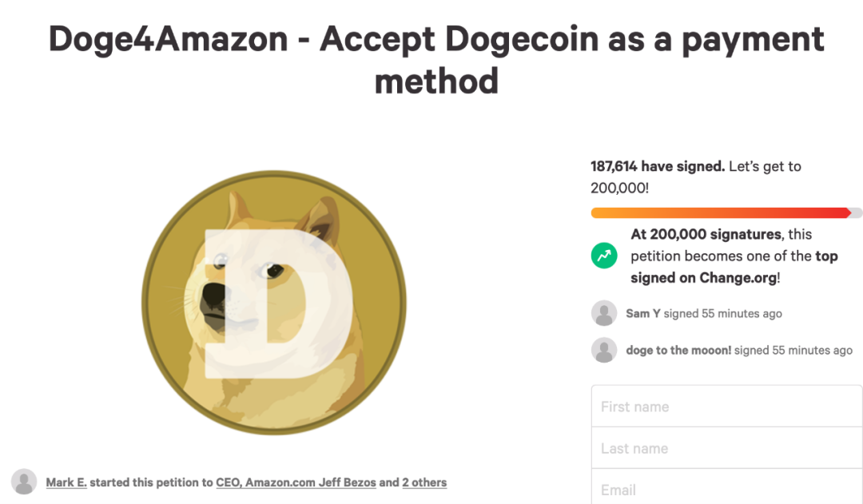This screenshot has height=504, width=863.
Task: Click the avatar beside doge to the mooon!
Action: 604,350
